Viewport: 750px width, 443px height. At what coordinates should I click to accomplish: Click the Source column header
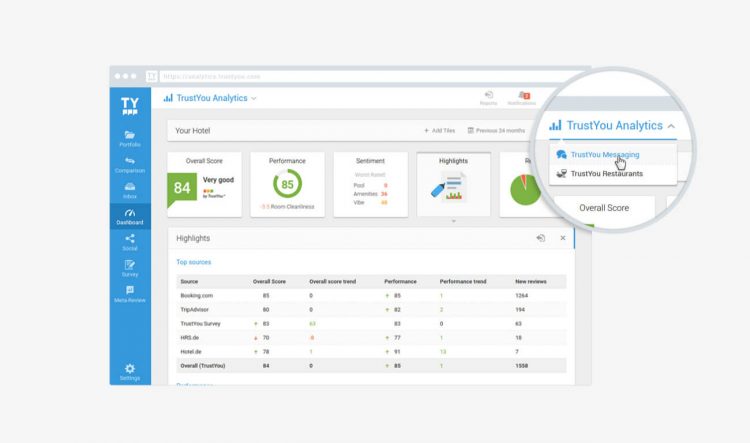[x=189, y=281]
